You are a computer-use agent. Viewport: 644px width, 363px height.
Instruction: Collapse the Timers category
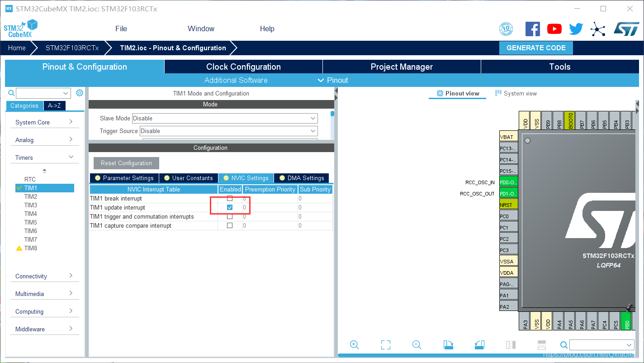(x=44, y=158)
